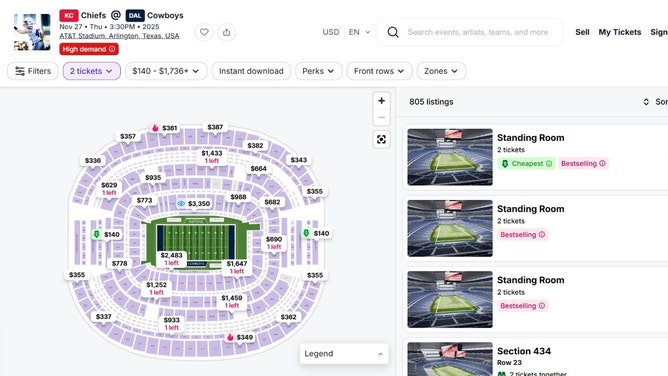Open the $140 - $1,736+ price dropdown
Screen dimensions: 668x376
[166, 71]
